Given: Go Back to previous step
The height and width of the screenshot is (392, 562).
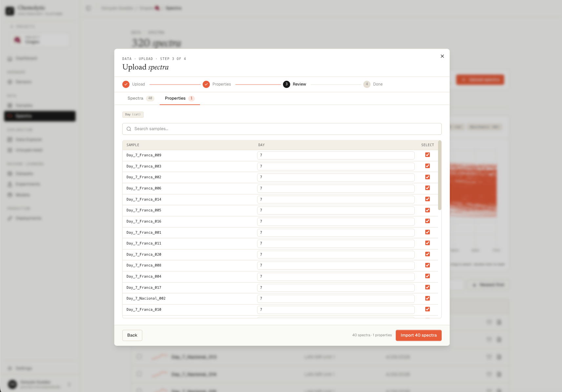Looking at the screenshot, I should (132, 335).
